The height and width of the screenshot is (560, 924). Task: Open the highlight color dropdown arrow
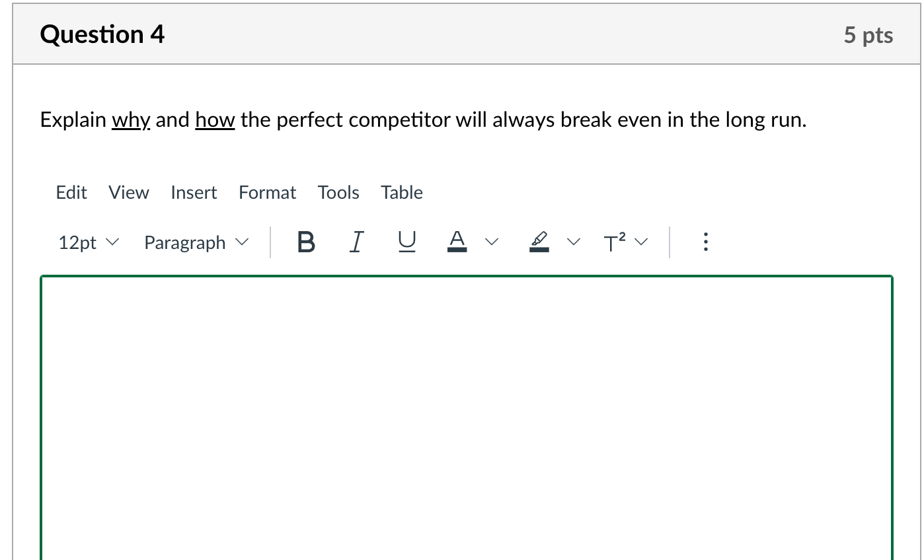[573, 242]
